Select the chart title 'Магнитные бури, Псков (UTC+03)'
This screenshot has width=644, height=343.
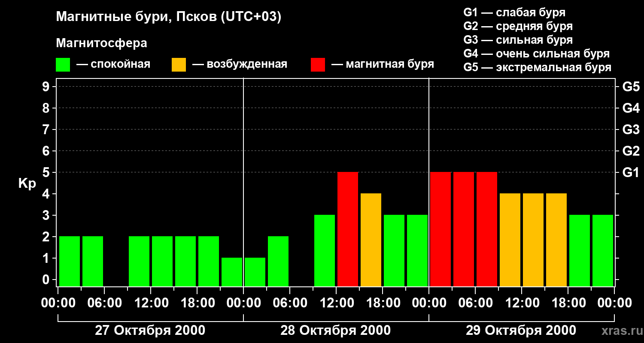169,18
